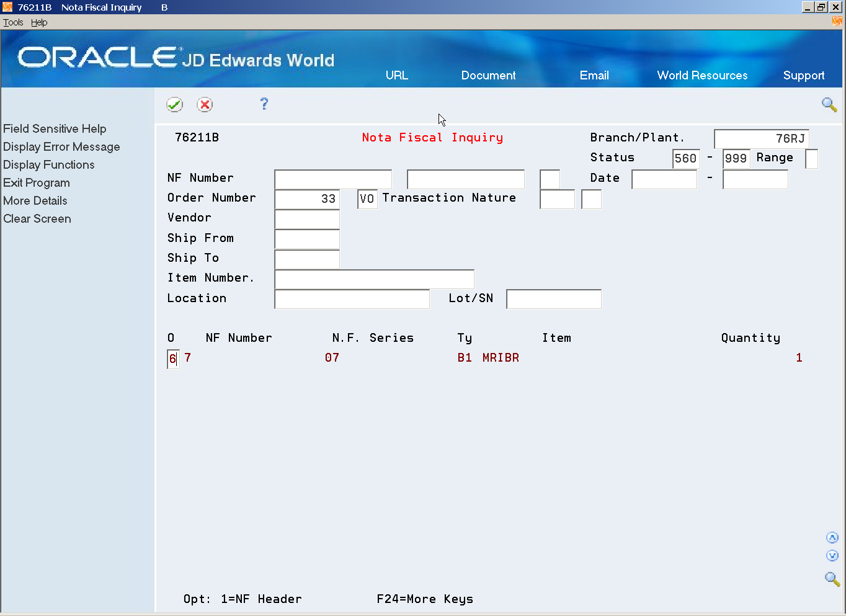
Task: Click the order type field showing VO
Action: (x=367, y=199)
